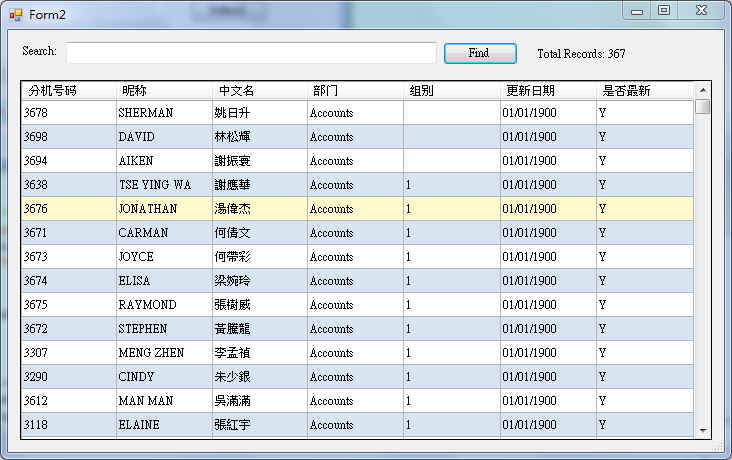
Task: Select the Y cell in RAYMOND row
Action: point(645,305)
